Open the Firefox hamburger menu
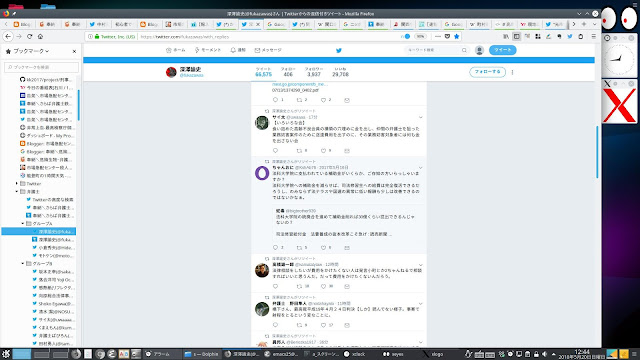Image resolution: width=640 pixels, height=360 pixels. [593, 36]
